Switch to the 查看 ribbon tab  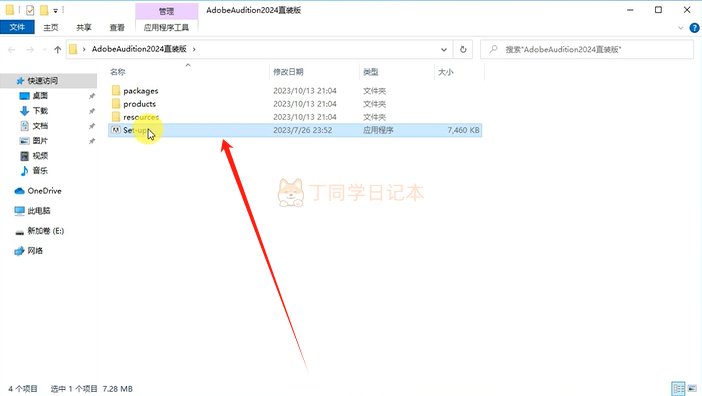pos(117,27)
